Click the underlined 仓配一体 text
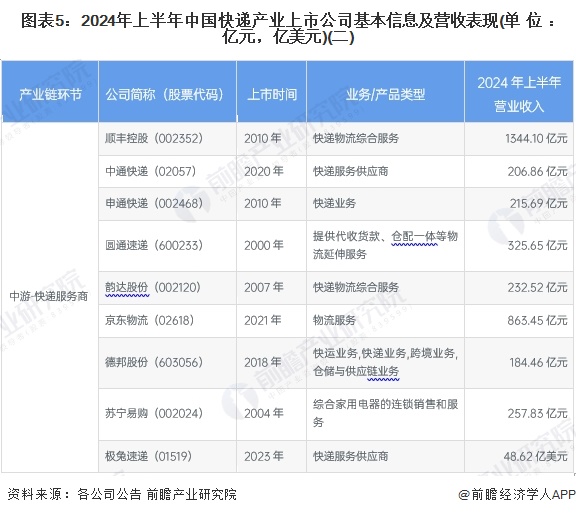The image size is (576, 515). pos(414,237)
